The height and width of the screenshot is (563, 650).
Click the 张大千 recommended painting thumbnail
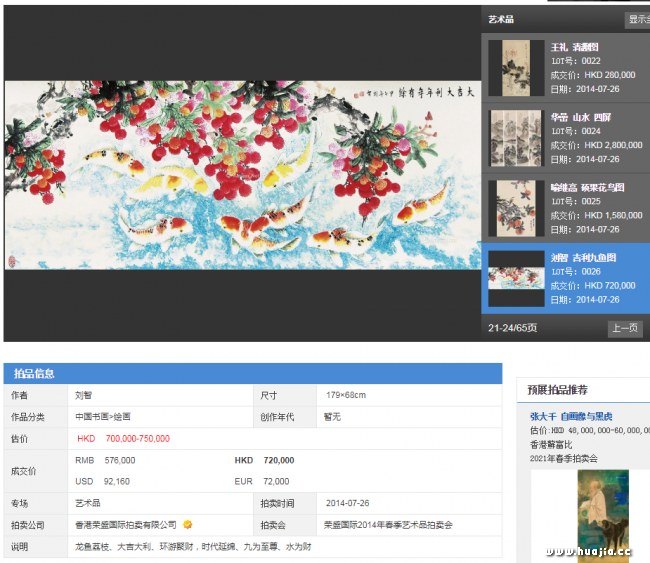tap(603, 514)
